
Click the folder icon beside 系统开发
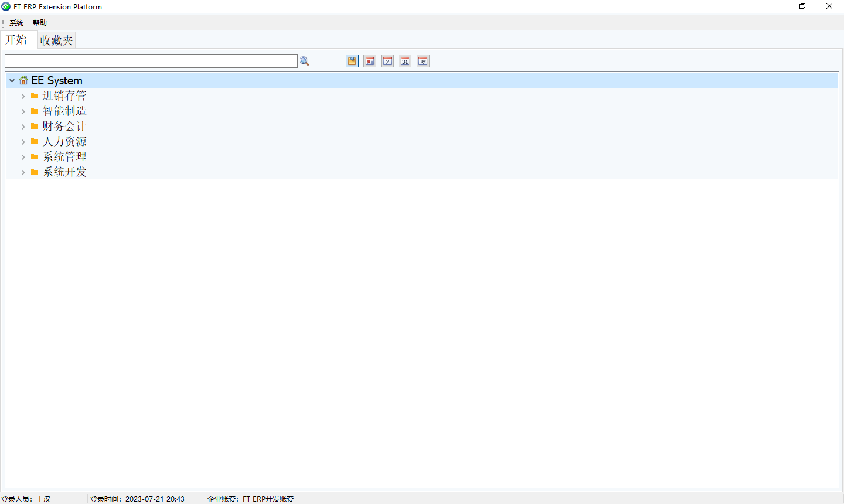pos(35,172)
